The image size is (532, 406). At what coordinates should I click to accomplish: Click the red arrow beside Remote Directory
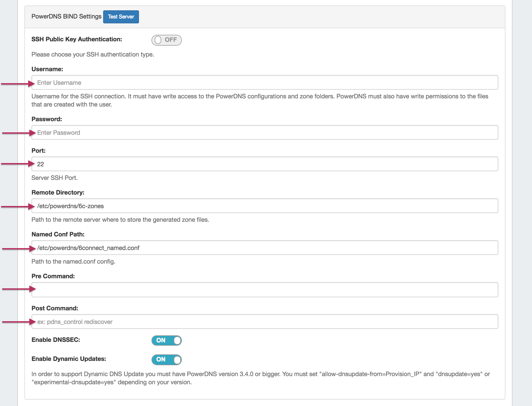(x=18, y=207)
